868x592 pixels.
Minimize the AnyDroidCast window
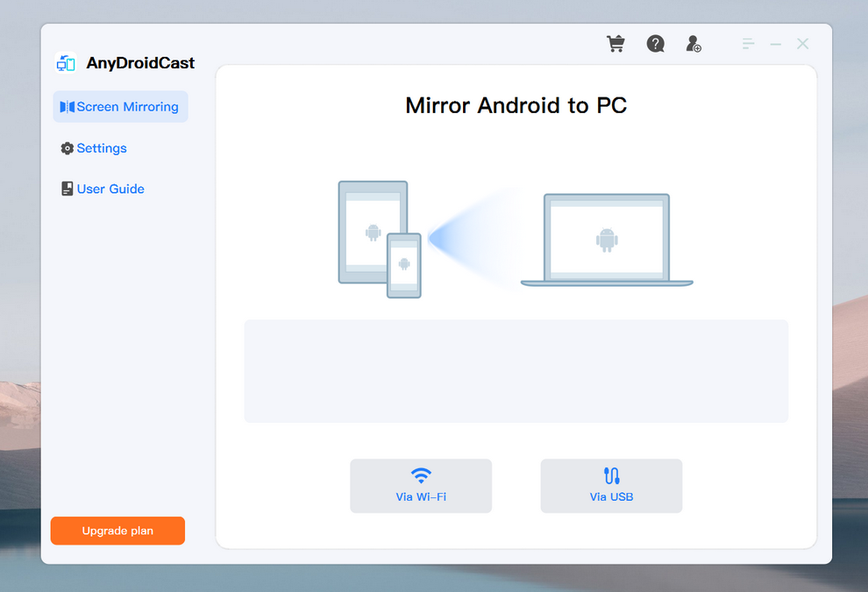tap(775, 44)
